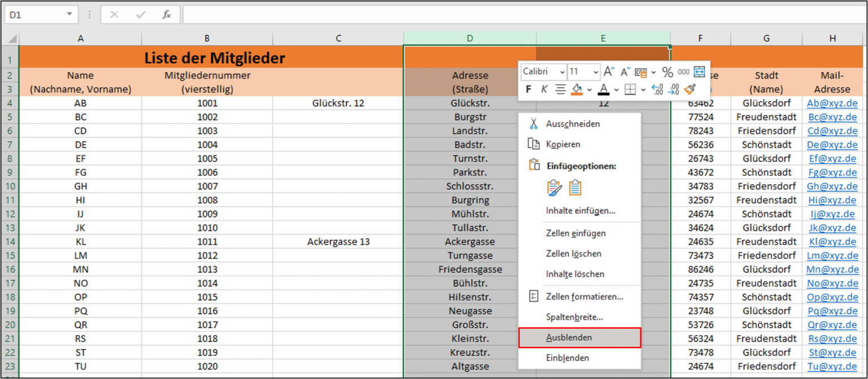
Task: Toggle center text alignment
Action: click(561, 89)
